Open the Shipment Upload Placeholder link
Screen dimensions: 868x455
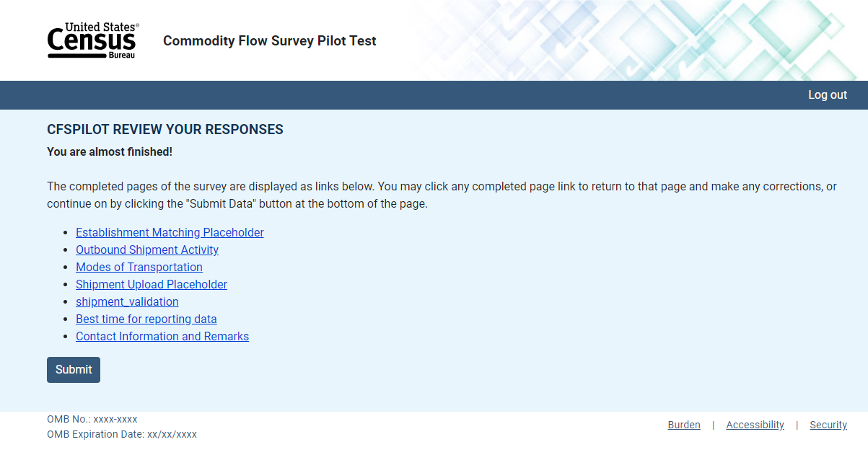click(x=152, y=285)
